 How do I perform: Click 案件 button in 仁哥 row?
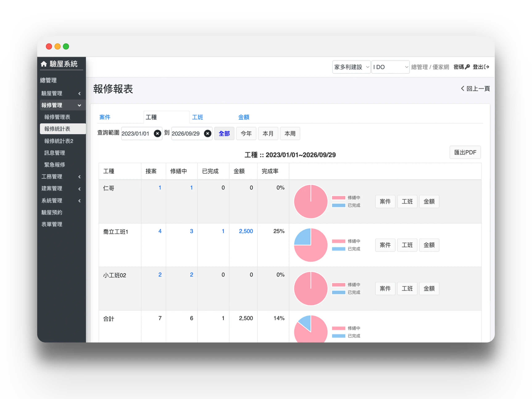385,201
